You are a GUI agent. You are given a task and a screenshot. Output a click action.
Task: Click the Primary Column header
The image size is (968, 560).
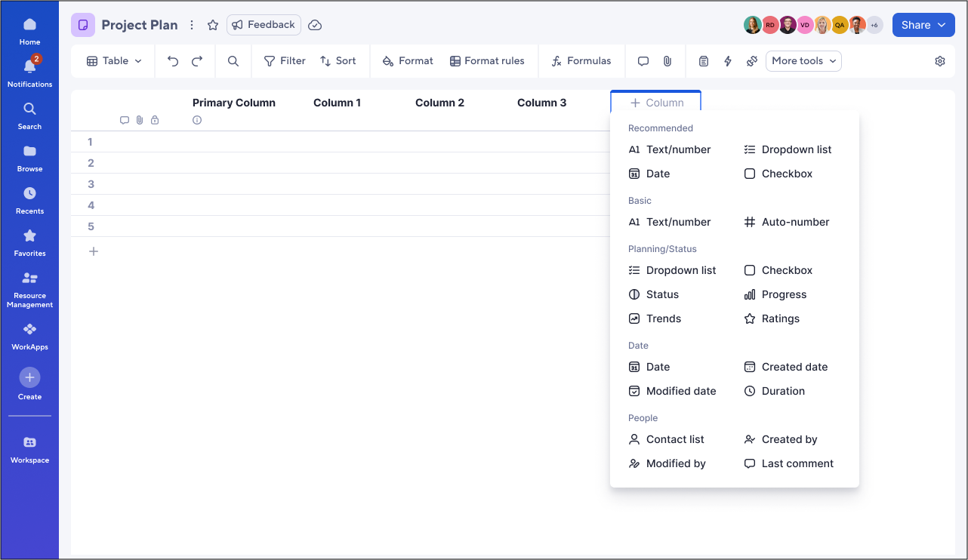(x=234, y=102)
